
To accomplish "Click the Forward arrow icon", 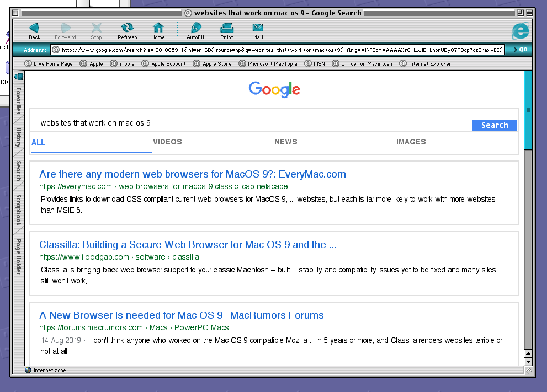I will click(x=66, y=28).
